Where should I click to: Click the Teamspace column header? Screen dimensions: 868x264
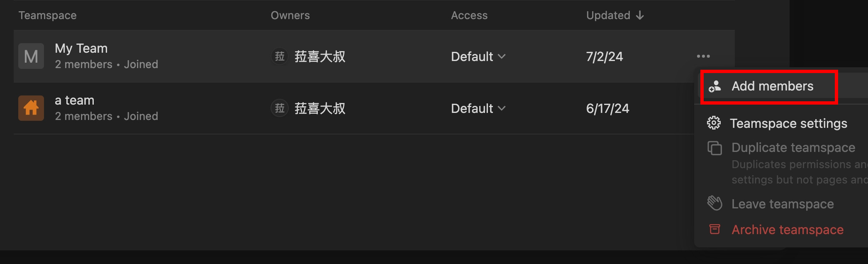point(47,15)
